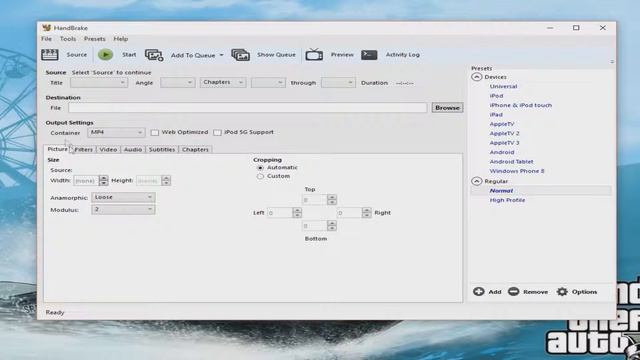Open the Tools menu
Image resolution: width=640 pixels, height=360 pixels.
click(68, 39)
